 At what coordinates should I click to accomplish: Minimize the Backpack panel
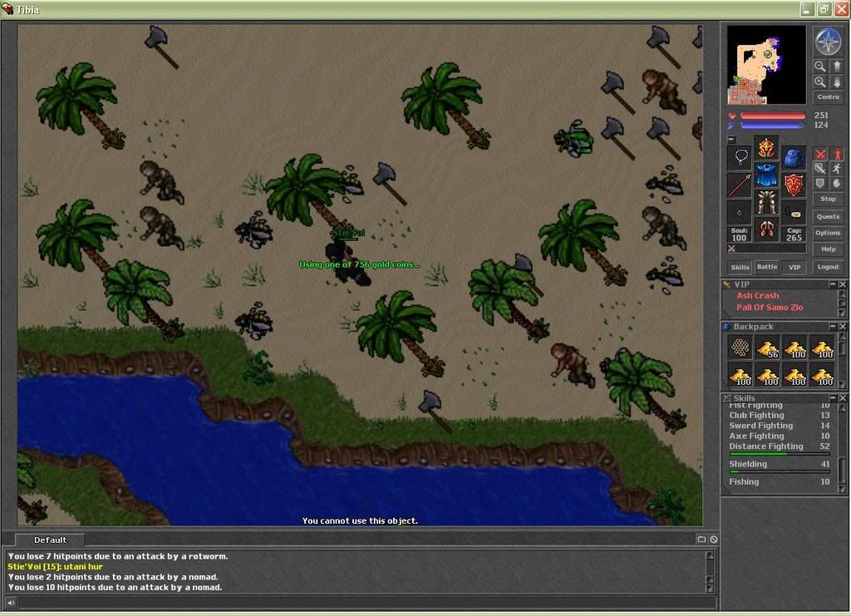[833, 326]
